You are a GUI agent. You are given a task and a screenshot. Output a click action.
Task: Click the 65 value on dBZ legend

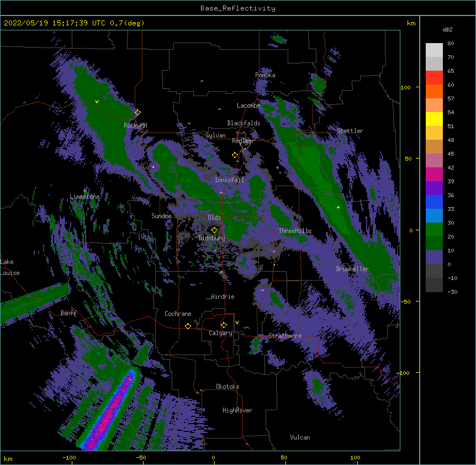click(x=451, y=71)
